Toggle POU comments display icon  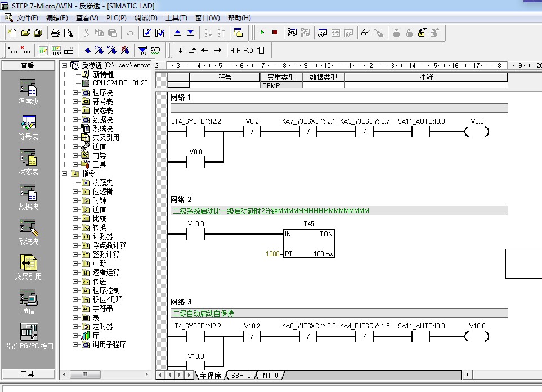[43, 51]
